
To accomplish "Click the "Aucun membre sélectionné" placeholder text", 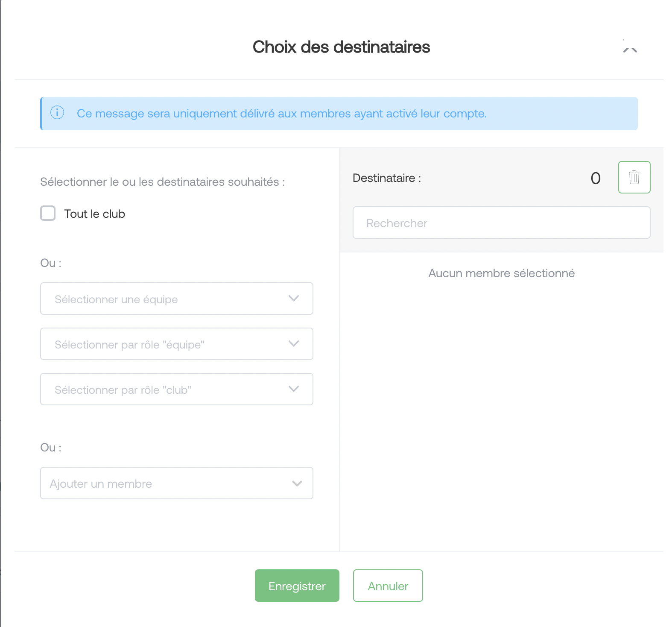I will click(501, 273).
